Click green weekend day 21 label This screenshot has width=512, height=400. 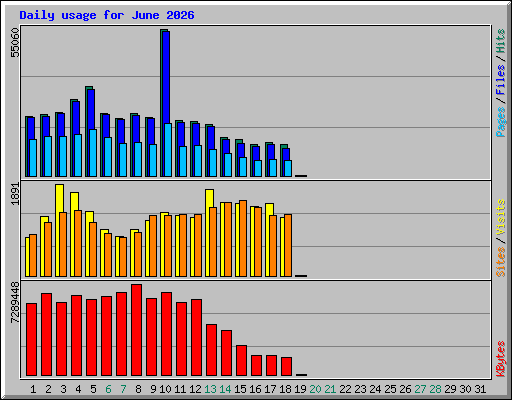click(330, 389)
